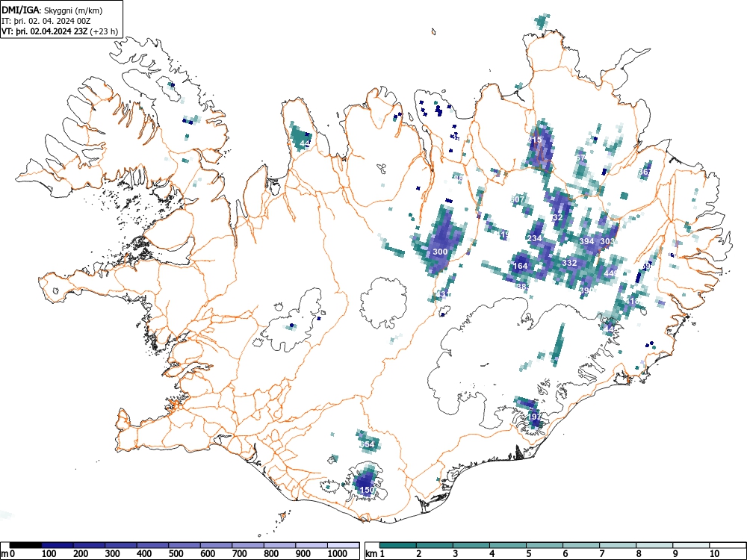Screen dimensions: 747x560
Task: Select the swatch between 500 and 600 m labels
Action: click(185, 545)
